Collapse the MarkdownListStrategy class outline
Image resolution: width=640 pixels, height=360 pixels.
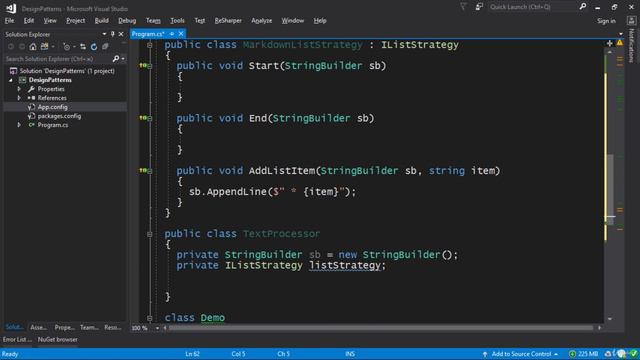click(x=150, y=45)
